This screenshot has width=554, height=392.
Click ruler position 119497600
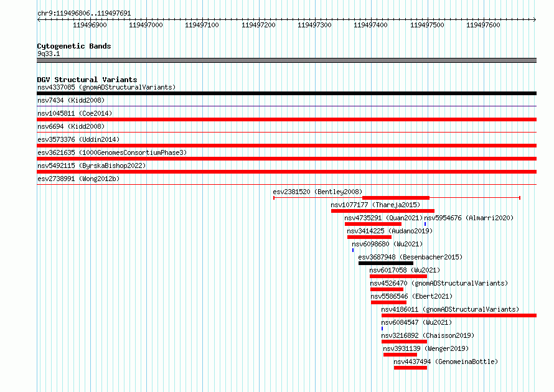pos(483,25)
